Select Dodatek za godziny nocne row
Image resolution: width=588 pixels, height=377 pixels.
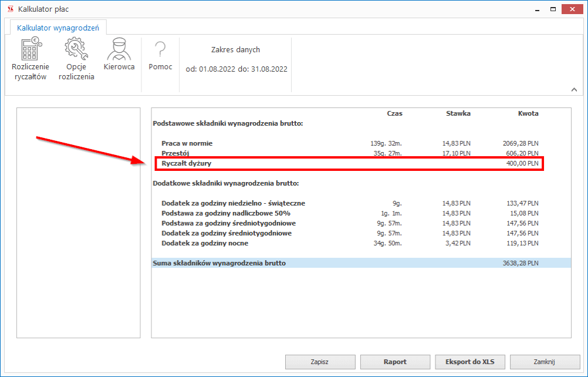point(349,243)
